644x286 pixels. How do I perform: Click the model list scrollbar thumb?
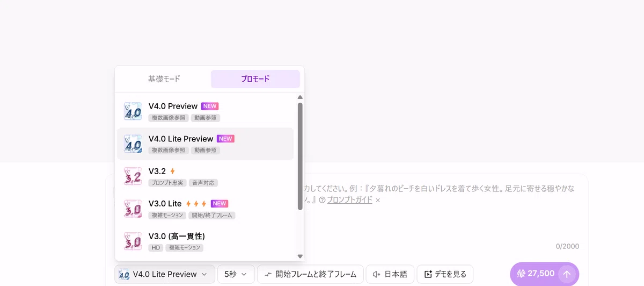300,156
